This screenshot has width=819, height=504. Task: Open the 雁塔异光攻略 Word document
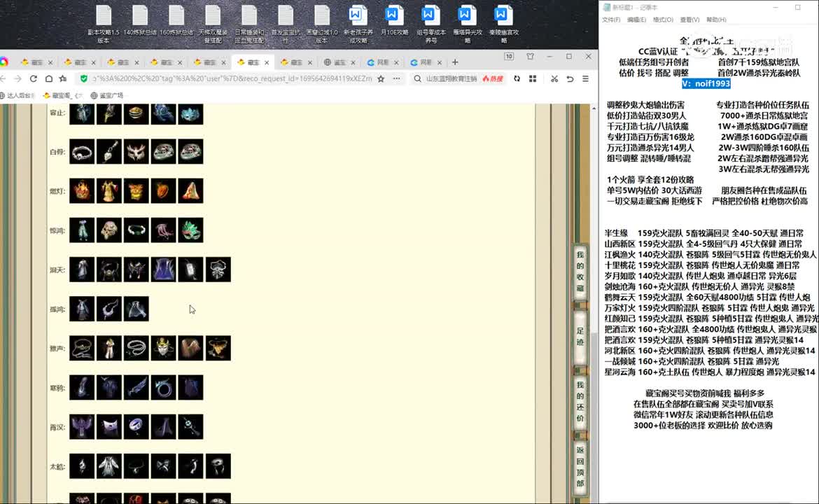468,24
